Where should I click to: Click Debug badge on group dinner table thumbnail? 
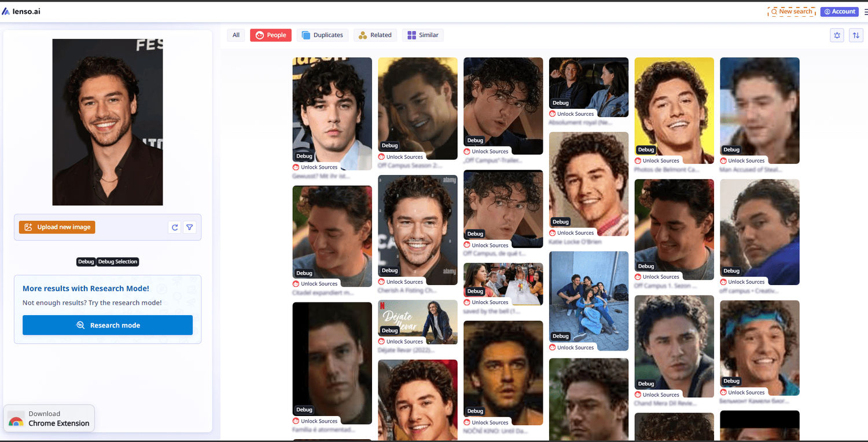475,291
